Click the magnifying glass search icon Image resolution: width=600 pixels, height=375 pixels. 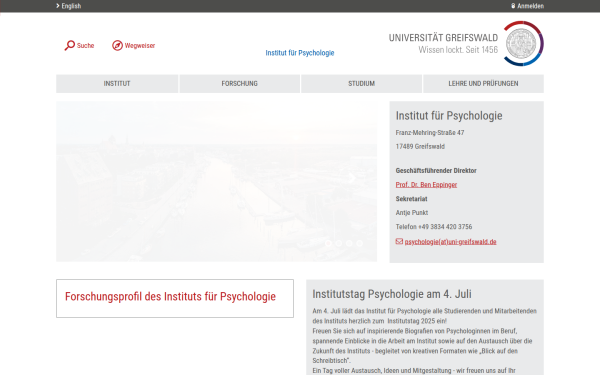(x=70, y=45)
